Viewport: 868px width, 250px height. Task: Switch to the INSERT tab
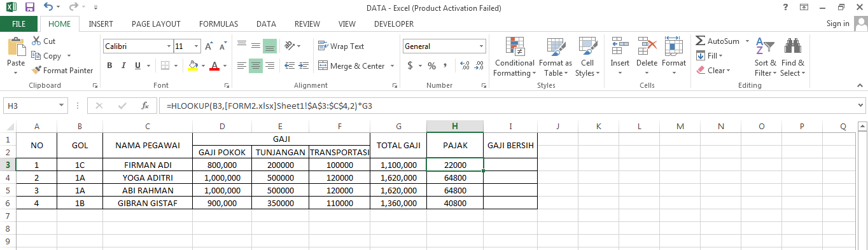(101, 24)
